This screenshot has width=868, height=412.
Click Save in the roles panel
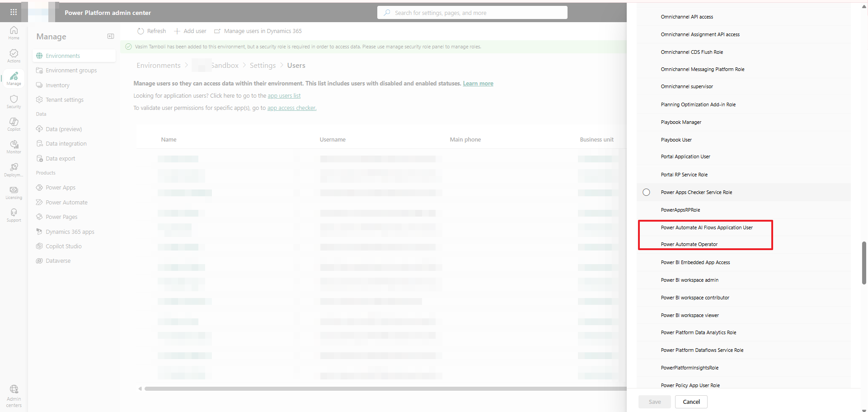coord(655,402)
